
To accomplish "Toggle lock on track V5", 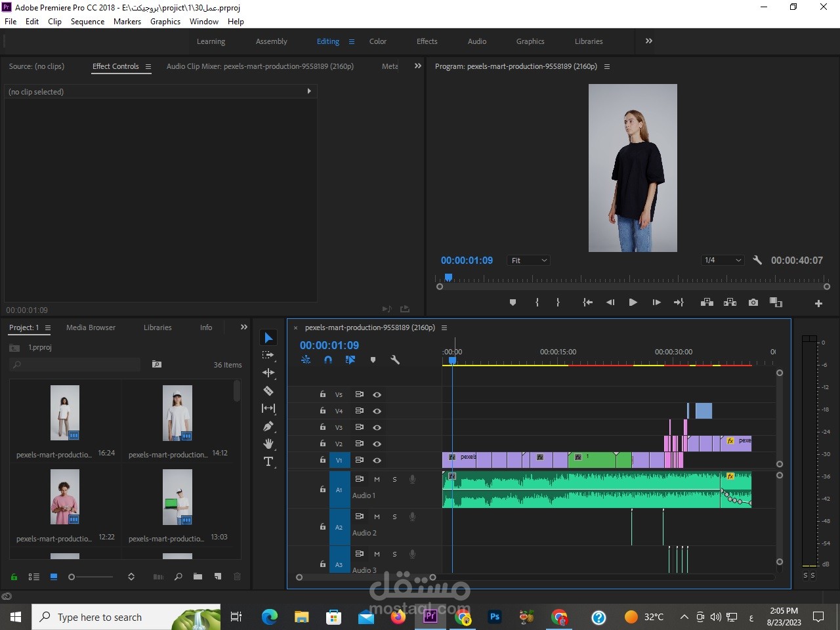I will coord(323,394).
